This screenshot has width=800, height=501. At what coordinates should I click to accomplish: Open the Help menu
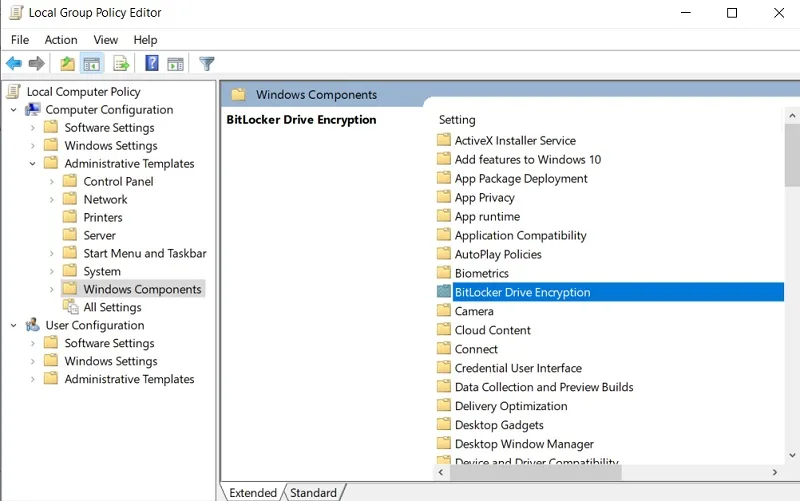coord(145,40)
